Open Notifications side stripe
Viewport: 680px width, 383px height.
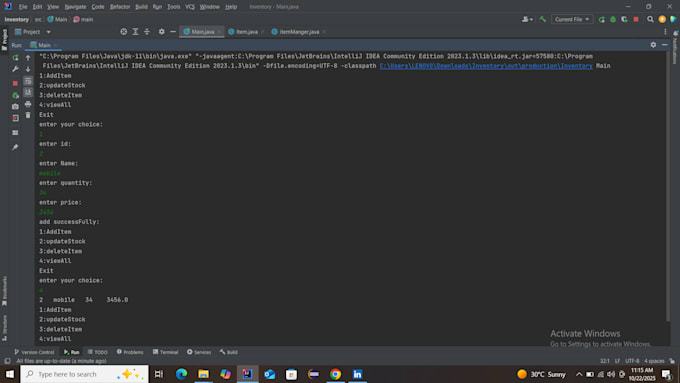pyautogui.click(x=675, y=46)
